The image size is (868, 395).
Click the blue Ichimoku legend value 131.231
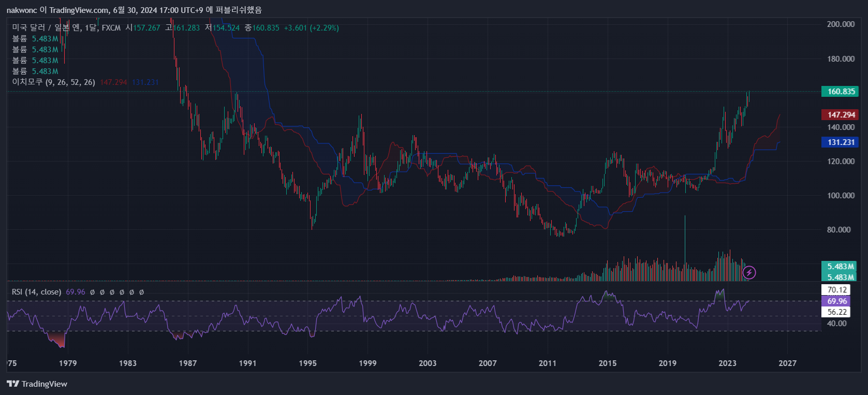click(x=145, y=82)
